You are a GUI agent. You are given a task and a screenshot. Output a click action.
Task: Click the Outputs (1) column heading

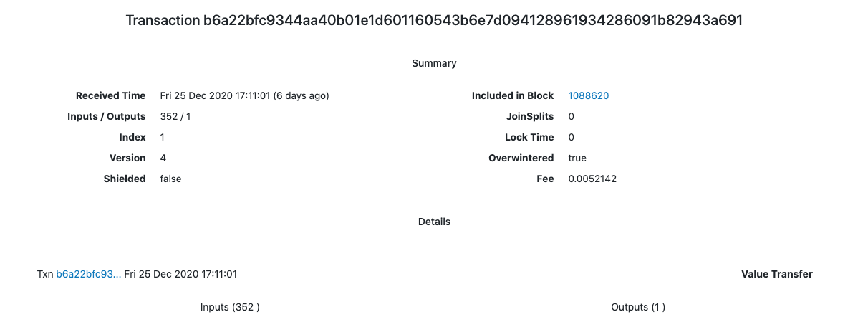coord(638,307)
